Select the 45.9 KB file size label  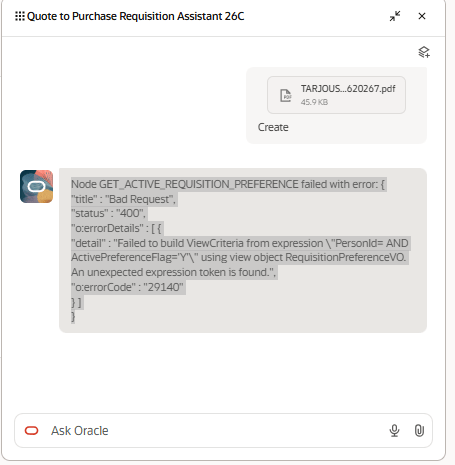(x=314, y=102)
